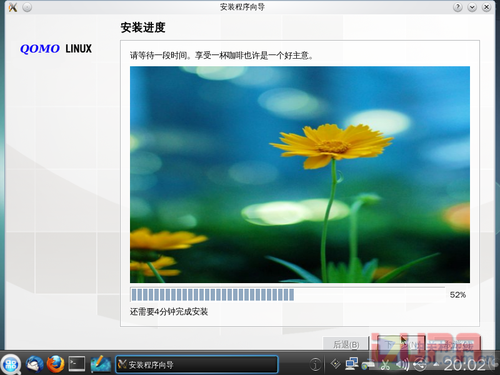This screenshot has width=500, height=375.
Task: Open the terminal from the taskbar
Action: (x=77, y=364)
